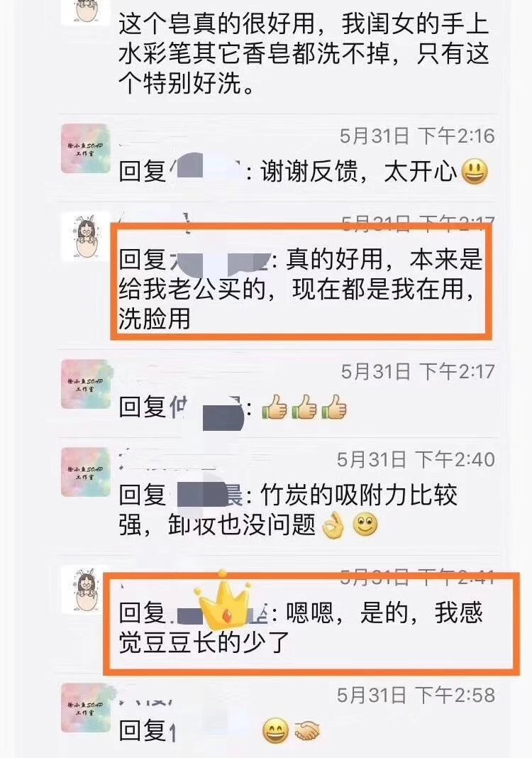Tap the timestamp 5月31日 下午2:16

pyautogui.click(x=417, y=136)
